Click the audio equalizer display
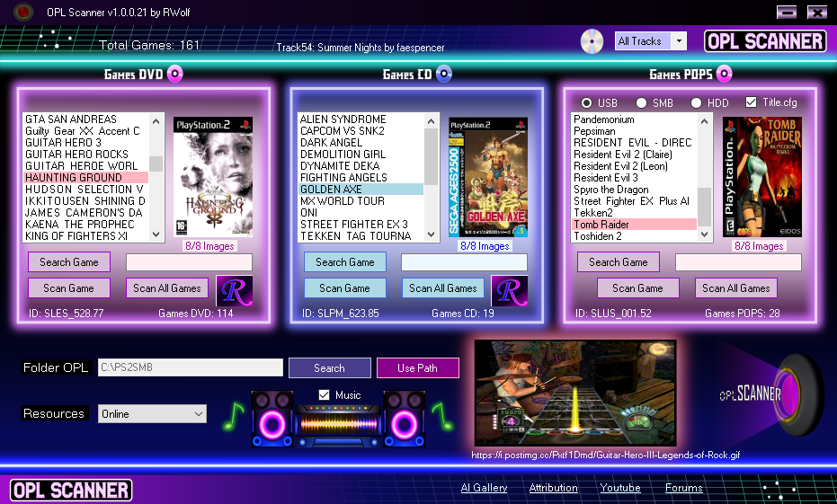The height and width of the screenshot is (504, 837). click(x=338, y=423)
